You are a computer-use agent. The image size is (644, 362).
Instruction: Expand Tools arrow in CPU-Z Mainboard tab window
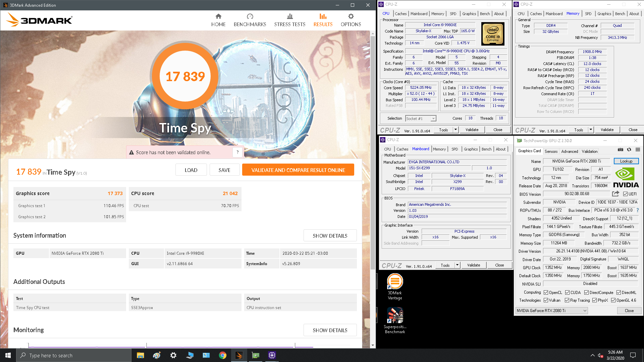pyautogui.click(x=457, y=265)
